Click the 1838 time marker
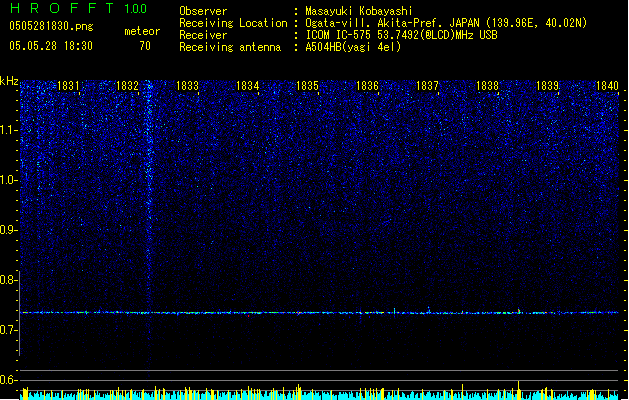 487,86
